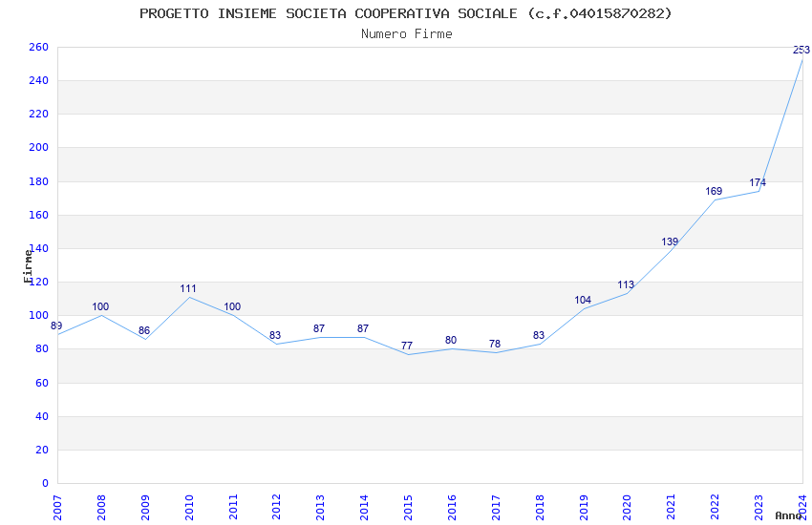
Task: Click the 2023 year label on x-axis
Action: pyautogui.click(x=759, y=508)
